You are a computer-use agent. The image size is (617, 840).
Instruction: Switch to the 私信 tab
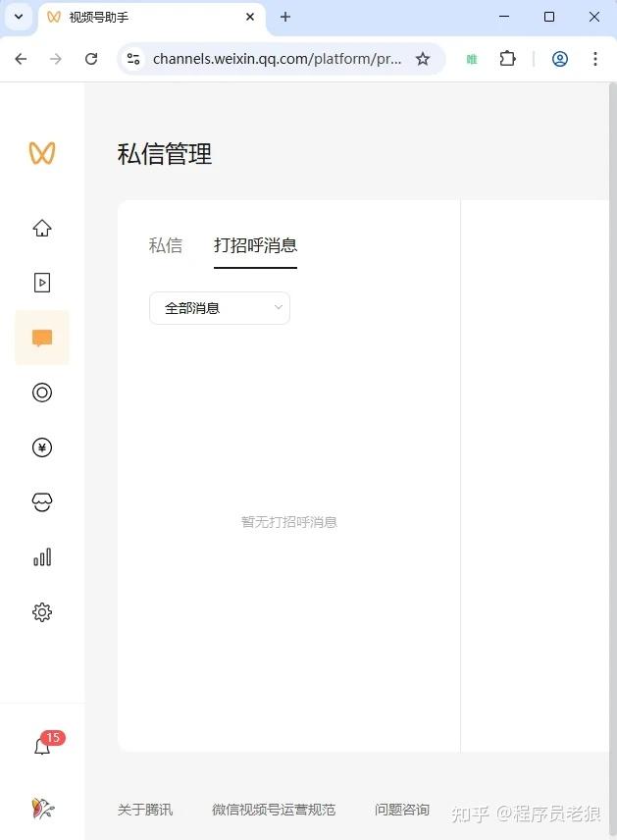(166, 245)
